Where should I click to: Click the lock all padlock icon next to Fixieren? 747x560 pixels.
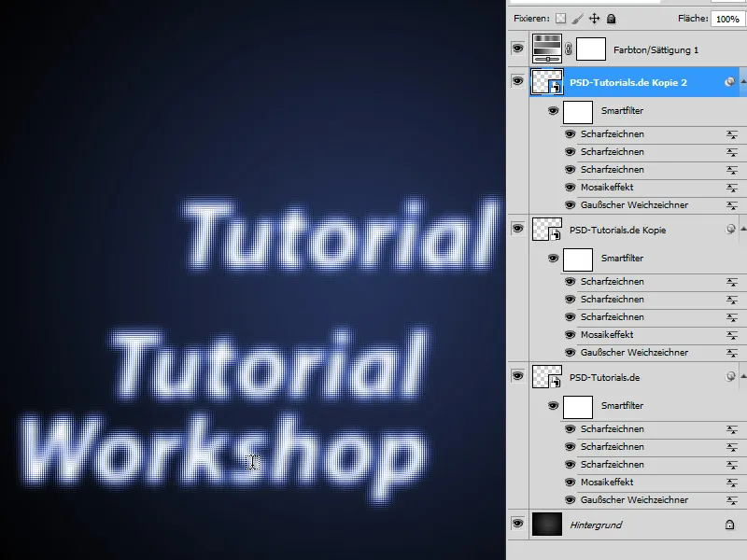(612, 19)
